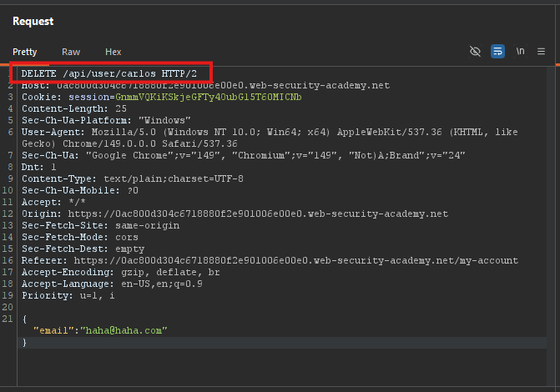Toggle line wrap icon in Request toolbar
Screen dimensions: 560x392
(x=497, y=52)
